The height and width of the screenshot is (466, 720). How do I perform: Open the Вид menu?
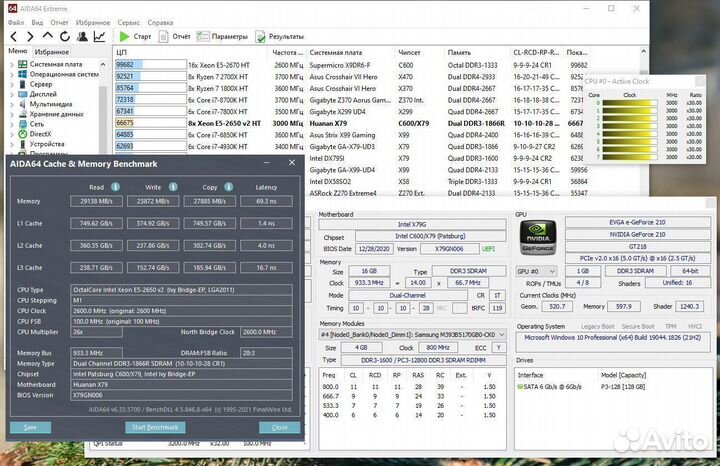click(x=37, y=22)
